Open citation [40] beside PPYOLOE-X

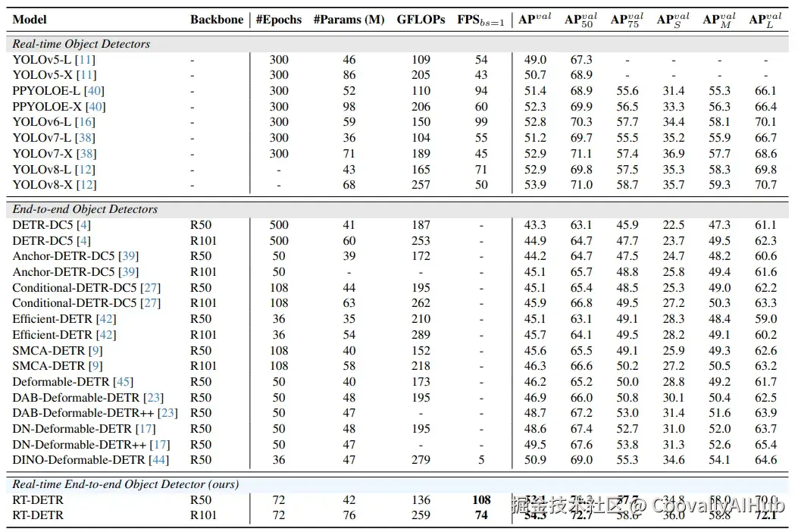coord(95,107)
